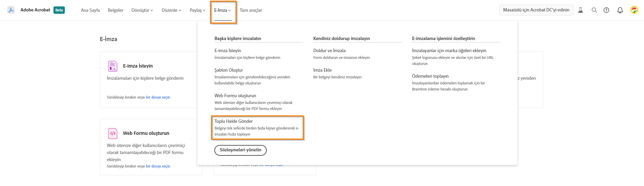Open the notifications bell icon

(x=620, y=10)
